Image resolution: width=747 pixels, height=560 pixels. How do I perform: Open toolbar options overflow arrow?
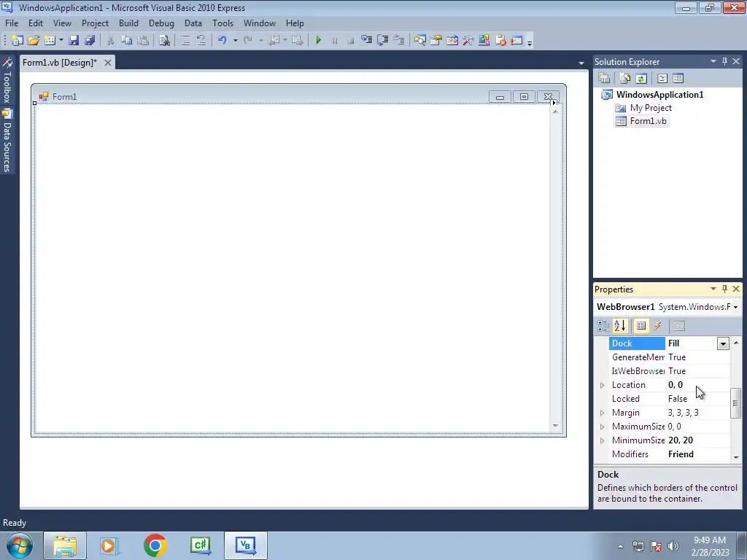530,42
